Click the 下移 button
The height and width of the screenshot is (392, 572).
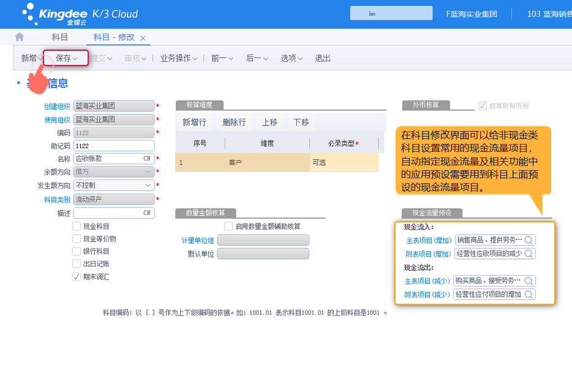tap(301, 123)
